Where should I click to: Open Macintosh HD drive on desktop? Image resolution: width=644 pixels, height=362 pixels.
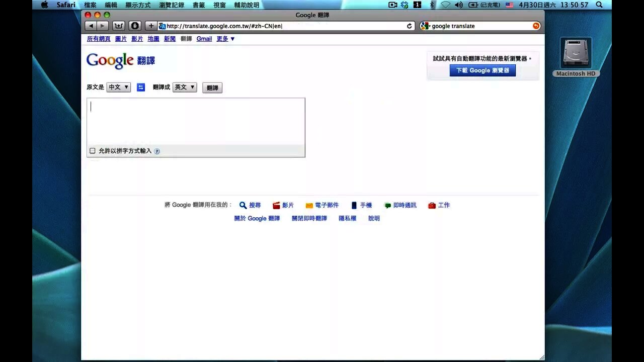(x=576, y=57)
